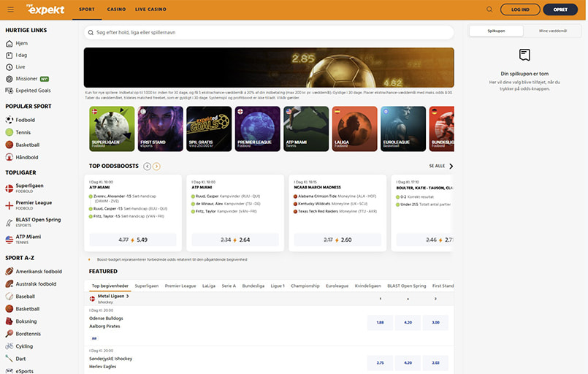Screen dimensions: 588x374
Task: Click the expekt logo
Action: (x=45, y=9)
